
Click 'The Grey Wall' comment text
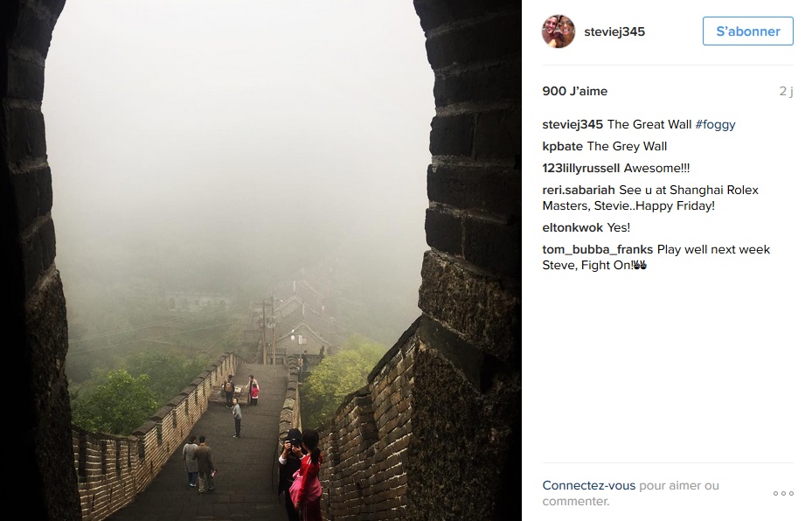point(627,147)
